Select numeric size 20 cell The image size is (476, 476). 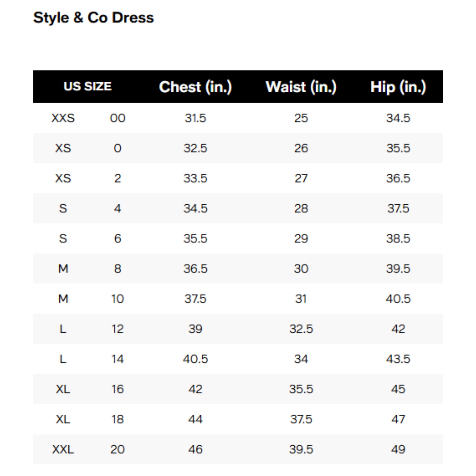118,449
